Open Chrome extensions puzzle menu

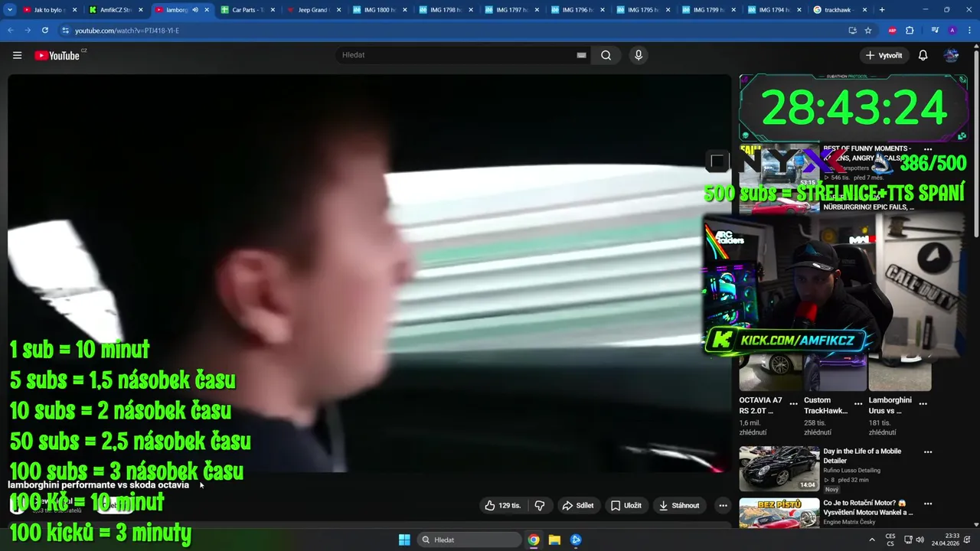[x=910, y=31]
